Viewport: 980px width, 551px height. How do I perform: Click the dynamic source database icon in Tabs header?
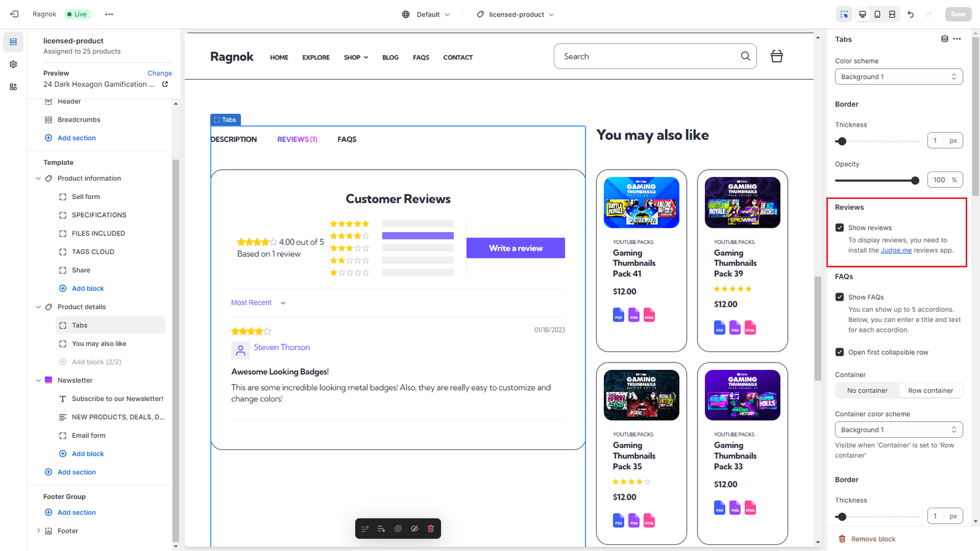(944, 39)
